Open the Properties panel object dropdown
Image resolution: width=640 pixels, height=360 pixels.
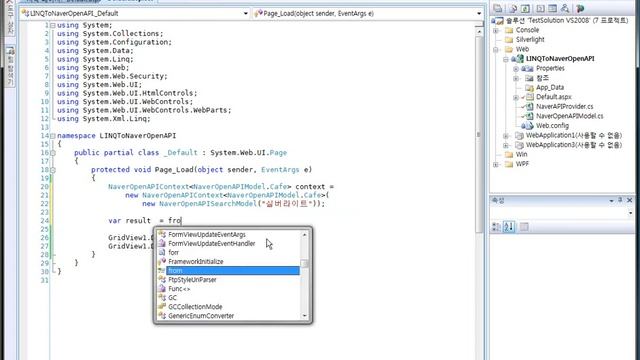point(631,213)
